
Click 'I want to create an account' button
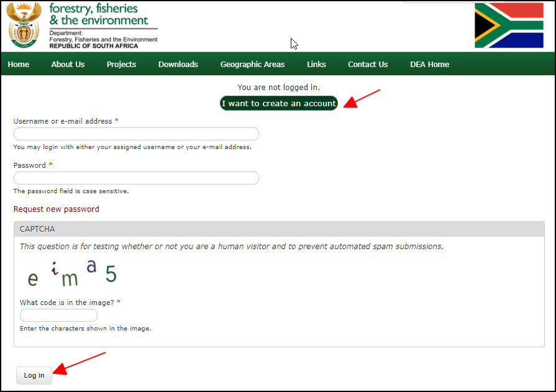click(x=279, y=104)
